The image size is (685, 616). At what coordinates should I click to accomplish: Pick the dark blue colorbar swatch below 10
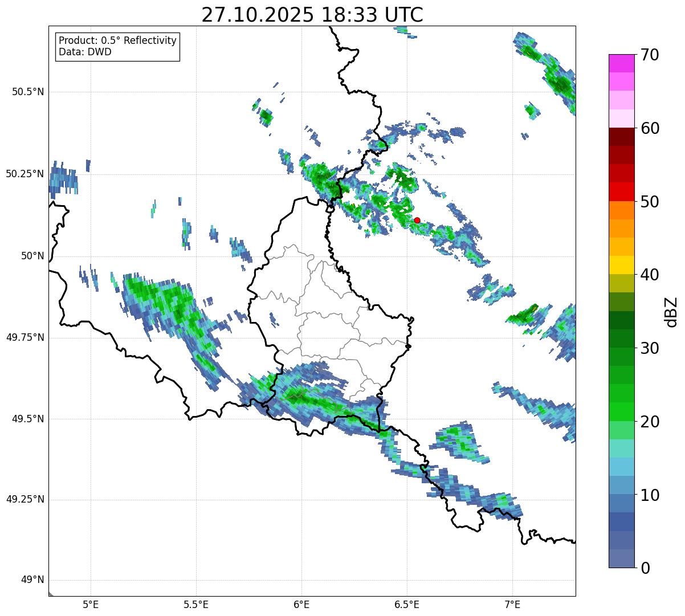pyautogui.click(x=621, y=522)
